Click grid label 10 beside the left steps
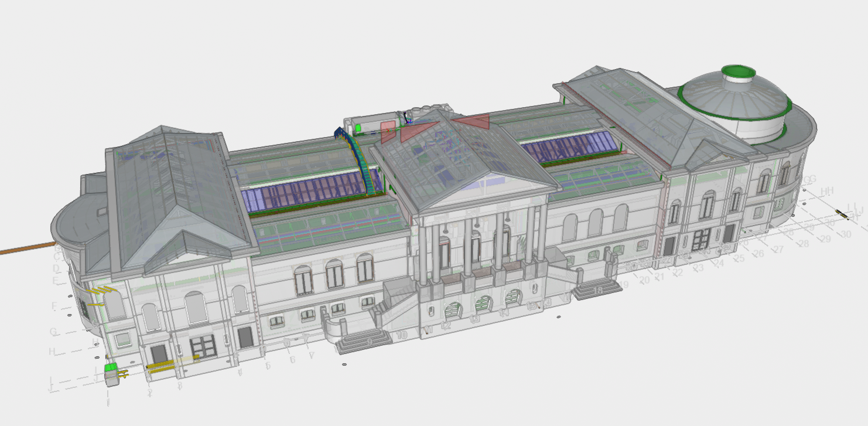This screenshot has width=868, height=426. [401, 335]
